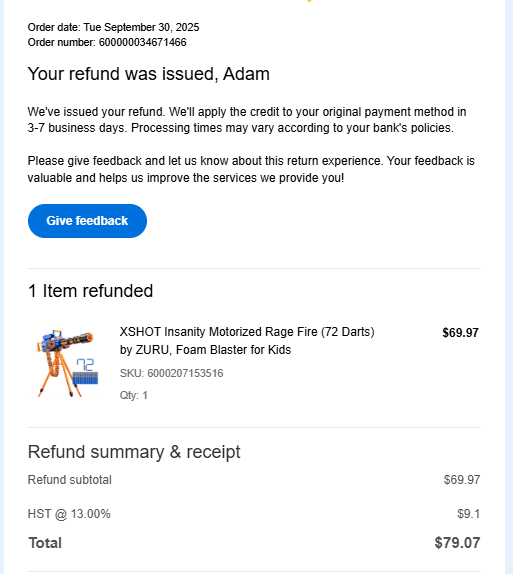Click the '1 Item refunded' heading

click(x=90, y=291)
